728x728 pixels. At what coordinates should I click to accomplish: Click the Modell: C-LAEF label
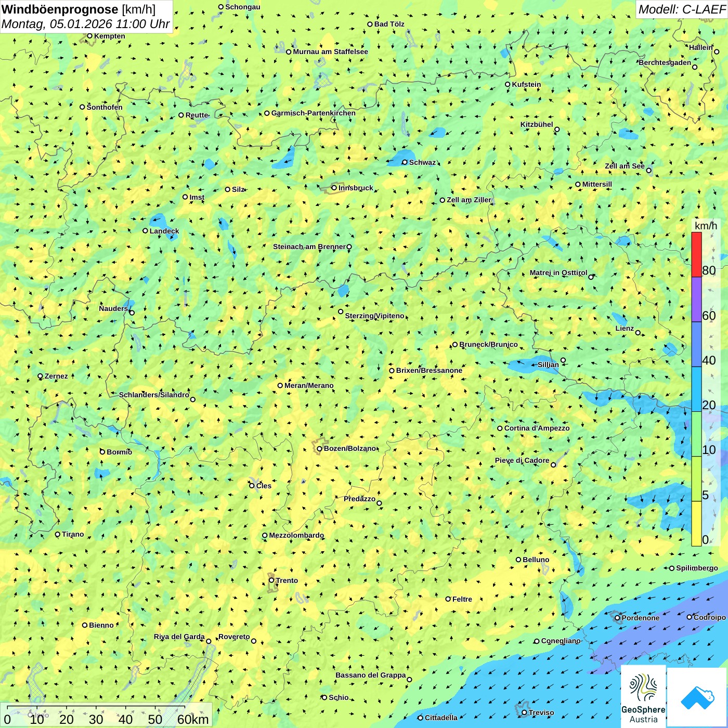pos(682,9)
